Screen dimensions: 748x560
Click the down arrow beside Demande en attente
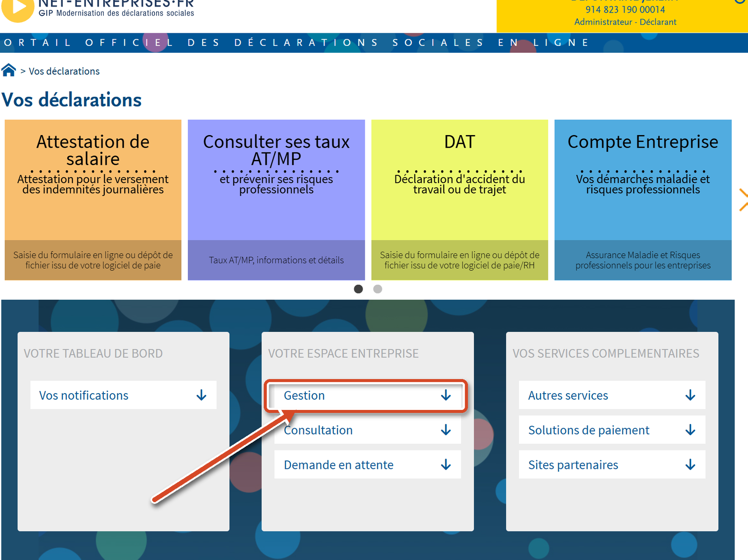point(446,465)
